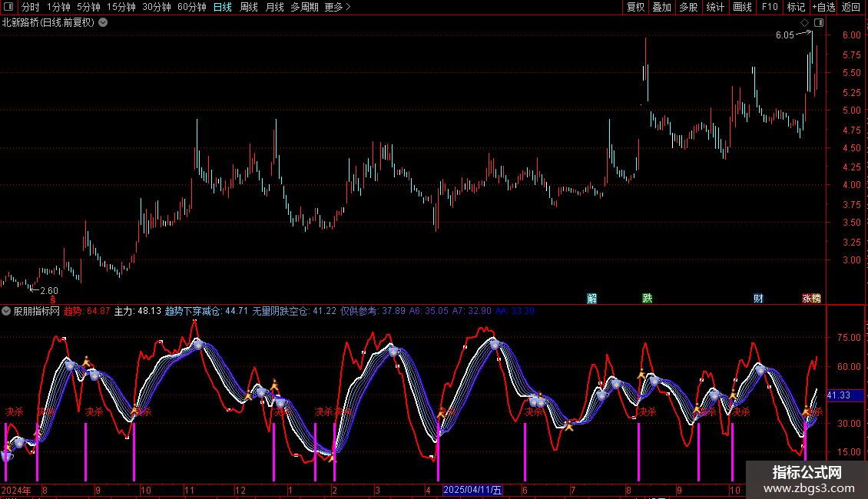Select the 60分钟 period tab
The width and height of the screenshot is (868, 499).
click(x=192, y=7)
